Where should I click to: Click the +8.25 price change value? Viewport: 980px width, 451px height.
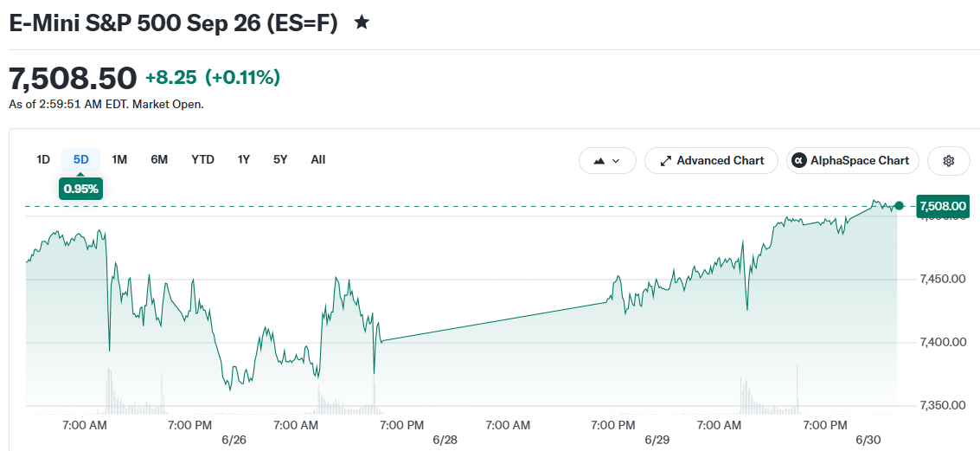[171, 78]
